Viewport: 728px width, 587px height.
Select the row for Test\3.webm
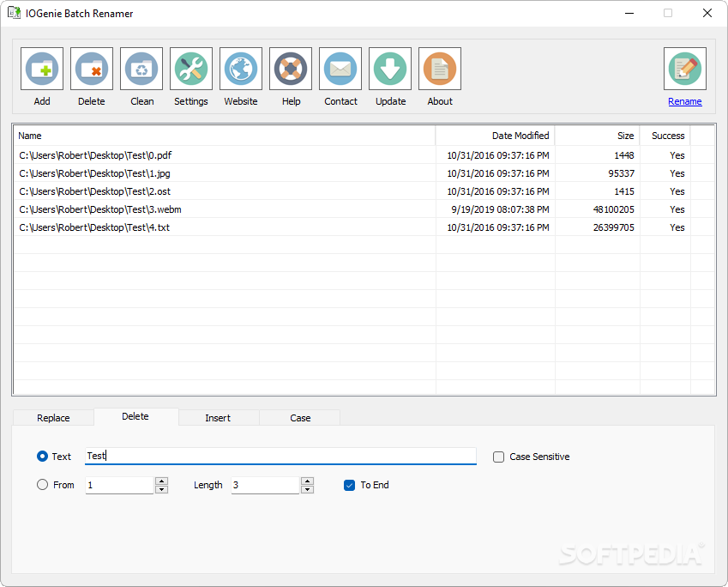coord(364,209)
